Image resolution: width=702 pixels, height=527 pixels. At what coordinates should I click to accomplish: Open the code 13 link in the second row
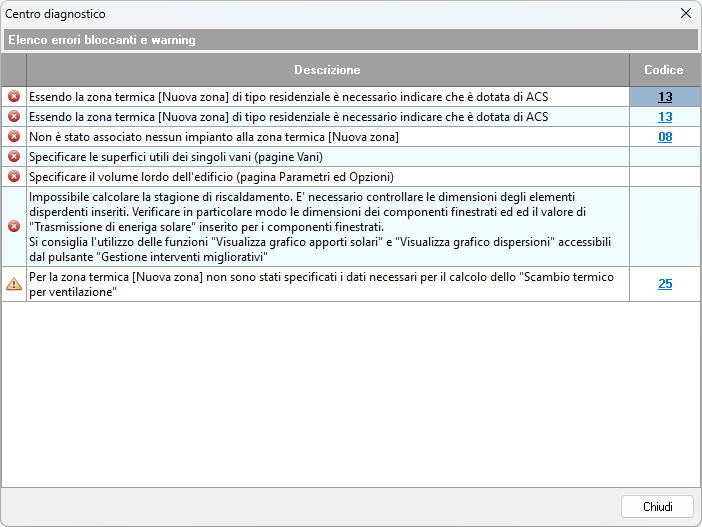(664, 117)
